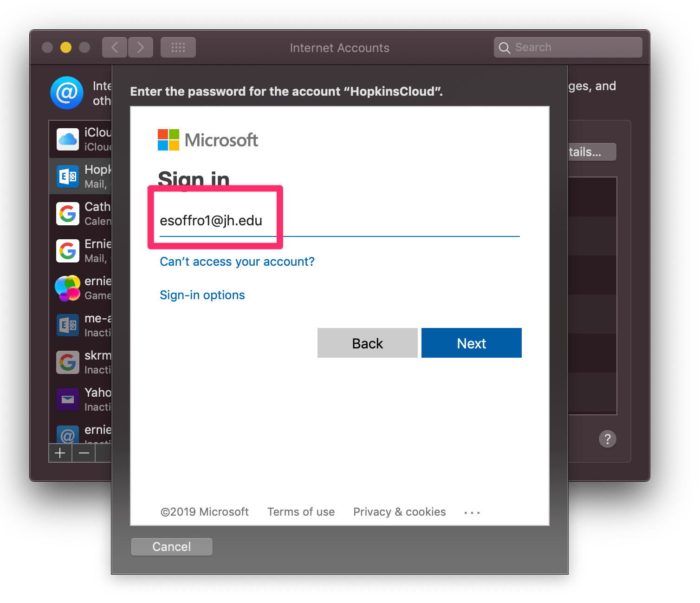Click the Details button behind the dialog
700x603 pixels.
point(592,152)
